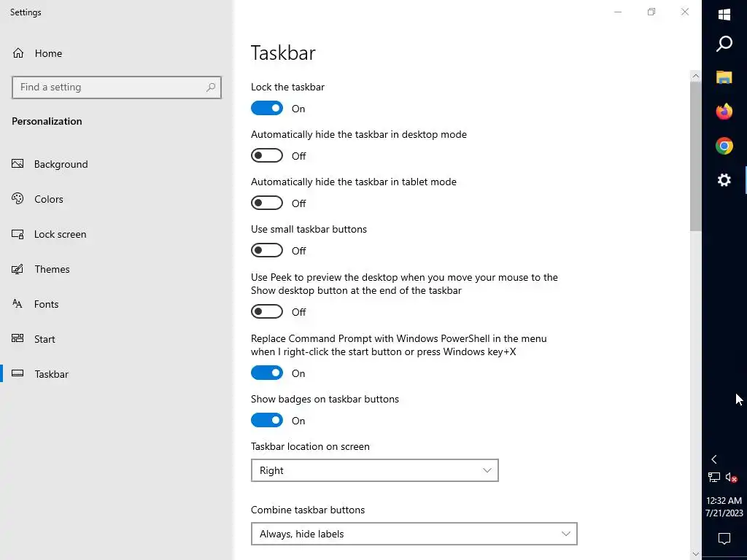Open Taskbar location on screen dropdown
The image size is (747, 560).
374,470
